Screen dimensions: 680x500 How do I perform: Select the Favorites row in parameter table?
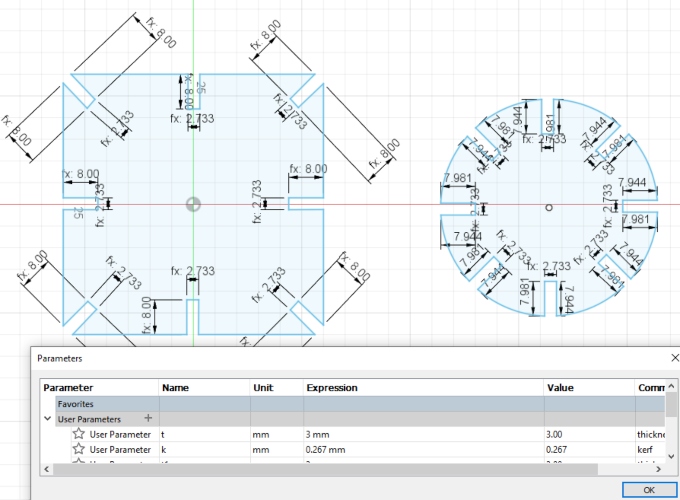(x=360, y=404)
